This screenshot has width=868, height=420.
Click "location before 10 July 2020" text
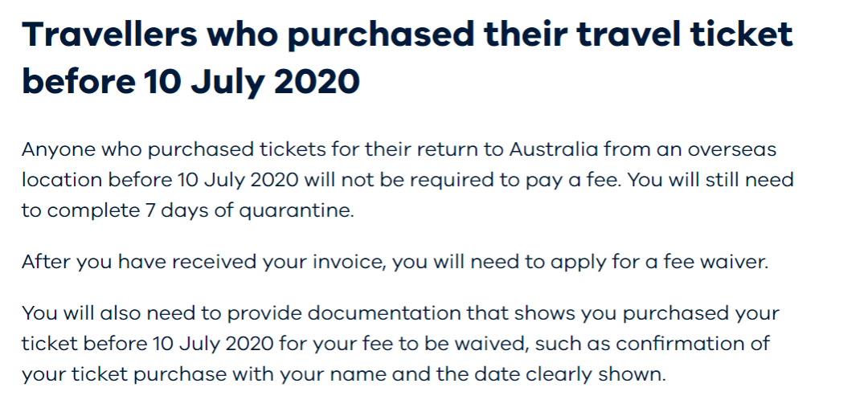160,181
